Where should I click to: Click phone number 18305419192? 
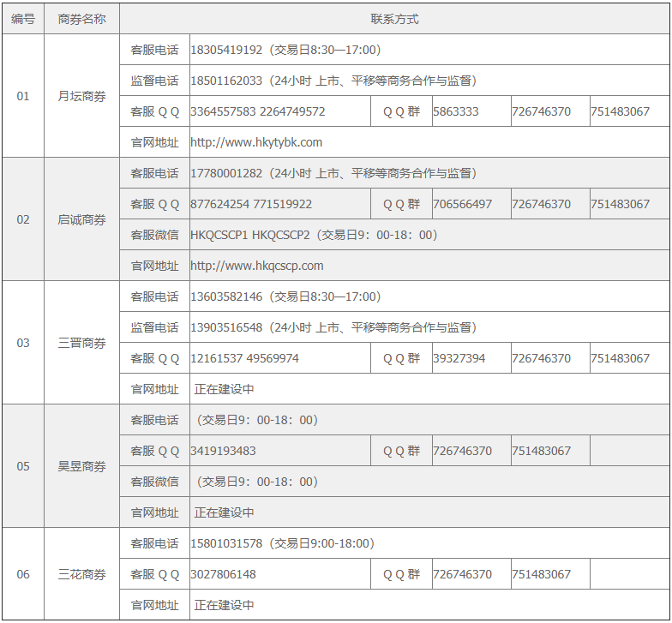(x=226, y=50)
